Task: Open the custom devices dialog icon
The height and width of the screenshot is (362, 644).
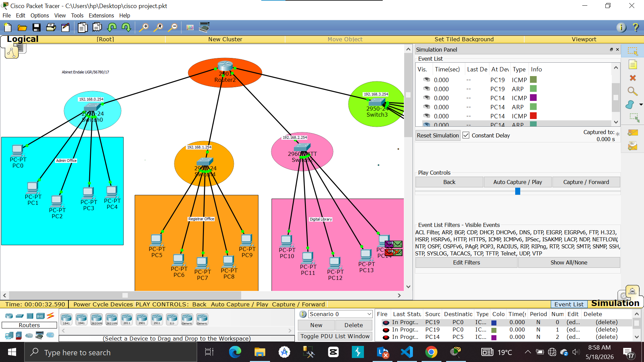Action: coord(204,27)
